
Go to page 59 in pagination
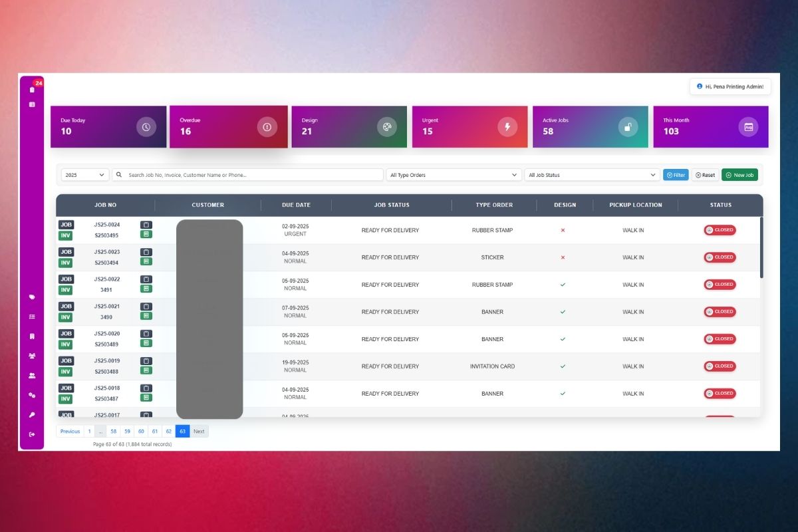click(x=128, y=432)
